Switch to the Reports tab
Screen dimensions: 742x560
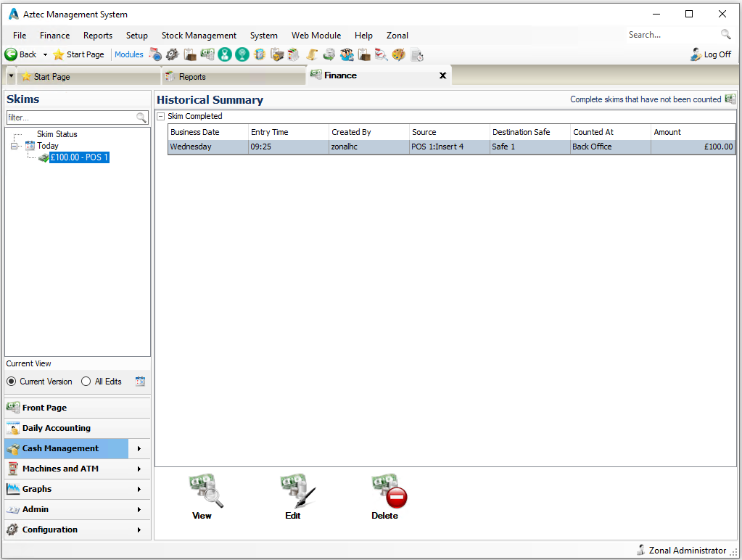point(192,77)
